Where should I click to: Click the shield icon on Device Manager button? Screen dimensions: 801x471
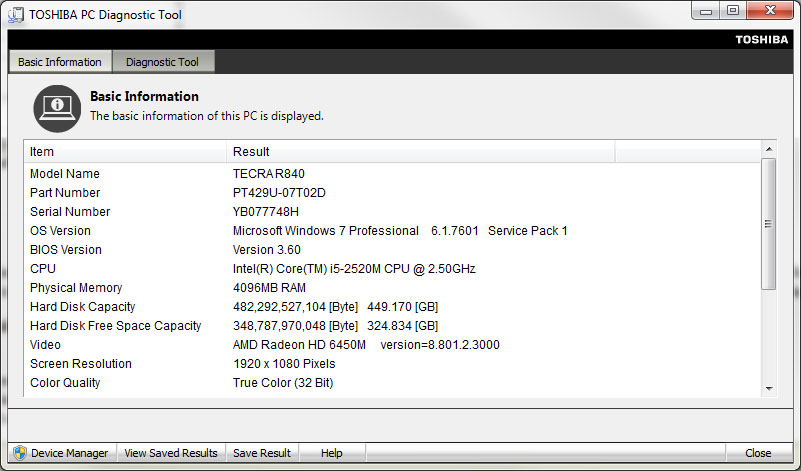click(x=20, y=453)
